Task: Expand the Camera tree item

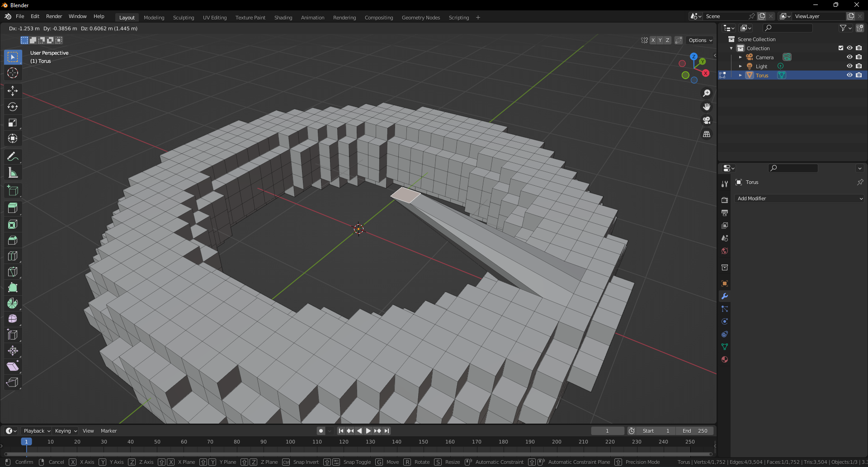Action: click(x=740, y=57)
